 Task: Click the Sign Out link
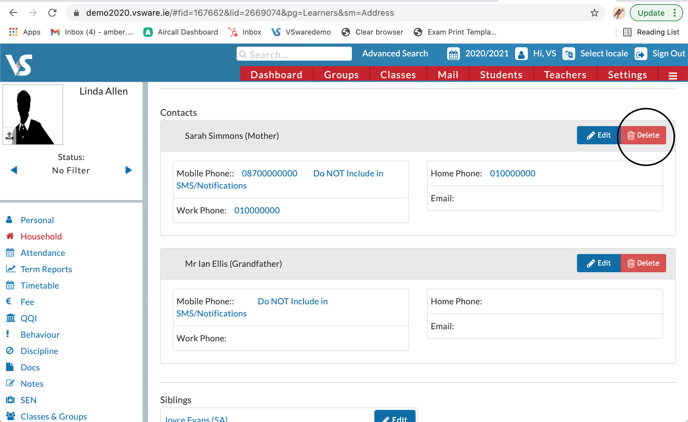coord(668,54)
